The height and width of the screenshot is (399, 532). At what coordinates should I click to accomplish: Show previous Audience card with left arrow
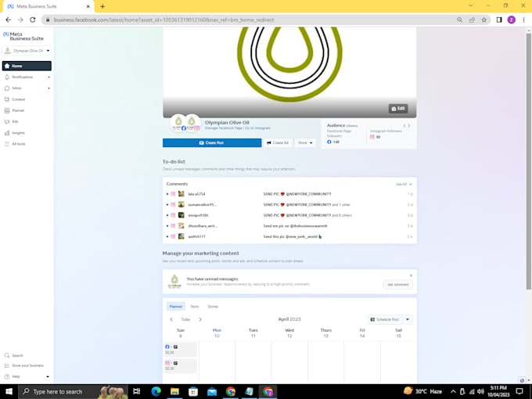(x=404, y=126)
